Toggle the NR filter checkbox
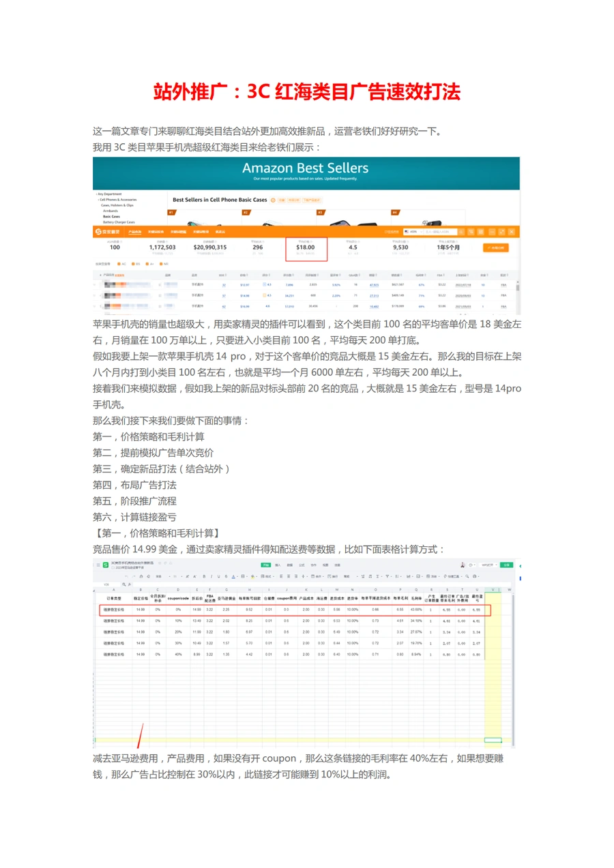The height and width of the screenshot is (868, 614). coord(161,264)
